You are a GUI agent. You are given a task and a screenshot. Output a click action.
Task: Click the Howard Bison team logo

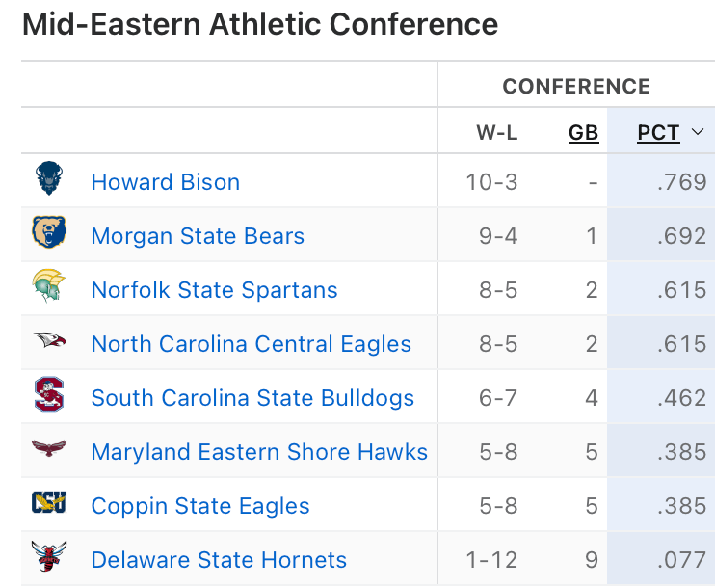coord(48,180)
